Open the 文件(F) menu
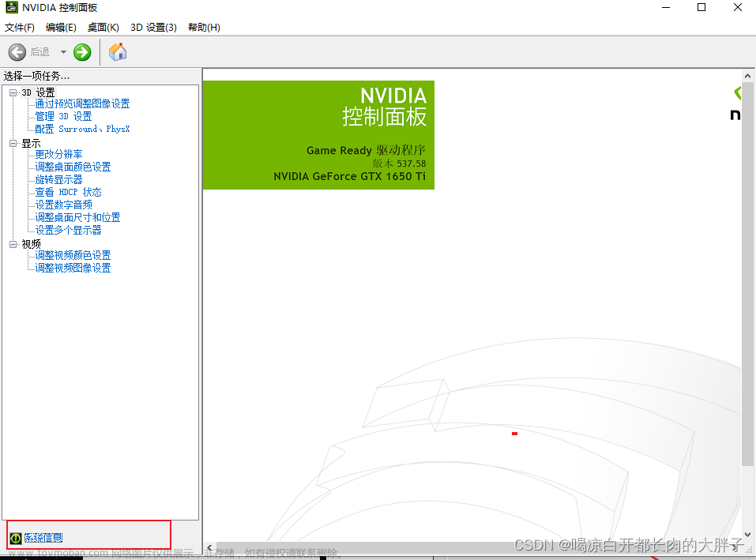 point(20,28)
